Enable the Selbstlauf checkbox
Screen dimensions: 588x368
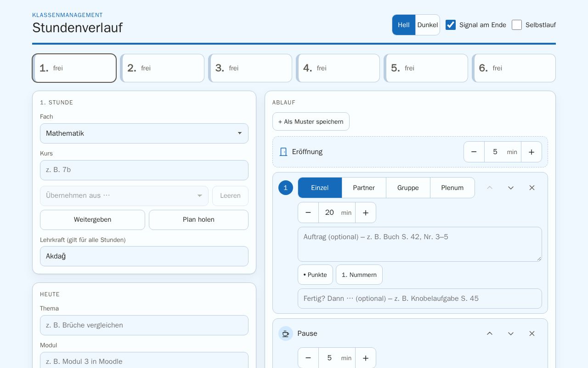click(517, 25)
